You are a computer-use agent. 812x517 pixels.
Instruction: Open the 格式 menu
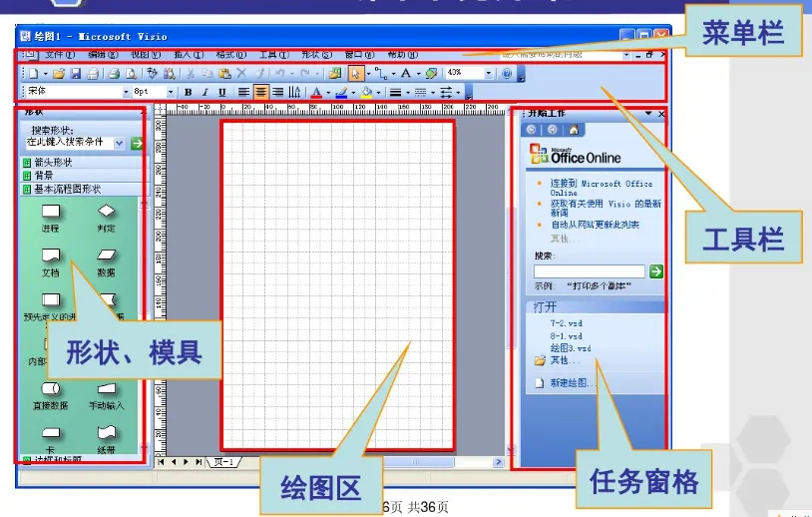pyautogui.click(x=231, y=54)
